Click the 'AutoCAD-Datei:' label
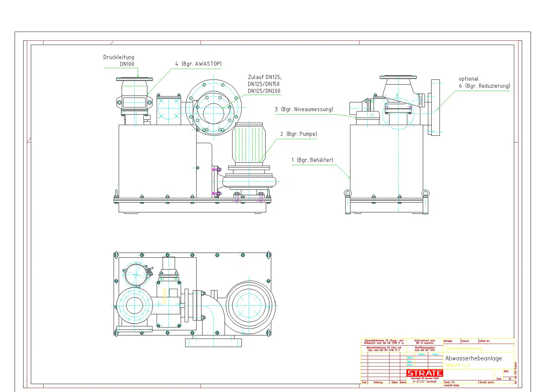543x392 pixels. coord(452,385)
